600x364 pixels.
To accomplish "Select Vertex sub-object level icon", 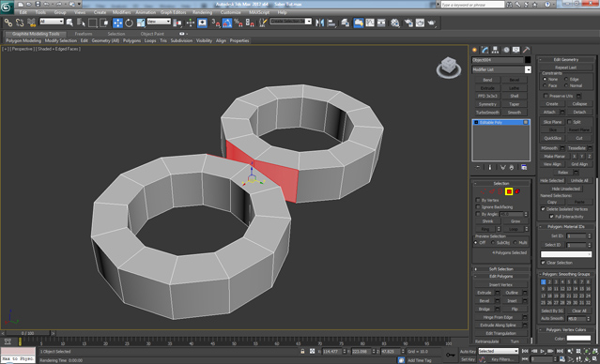I will point(484,191).
